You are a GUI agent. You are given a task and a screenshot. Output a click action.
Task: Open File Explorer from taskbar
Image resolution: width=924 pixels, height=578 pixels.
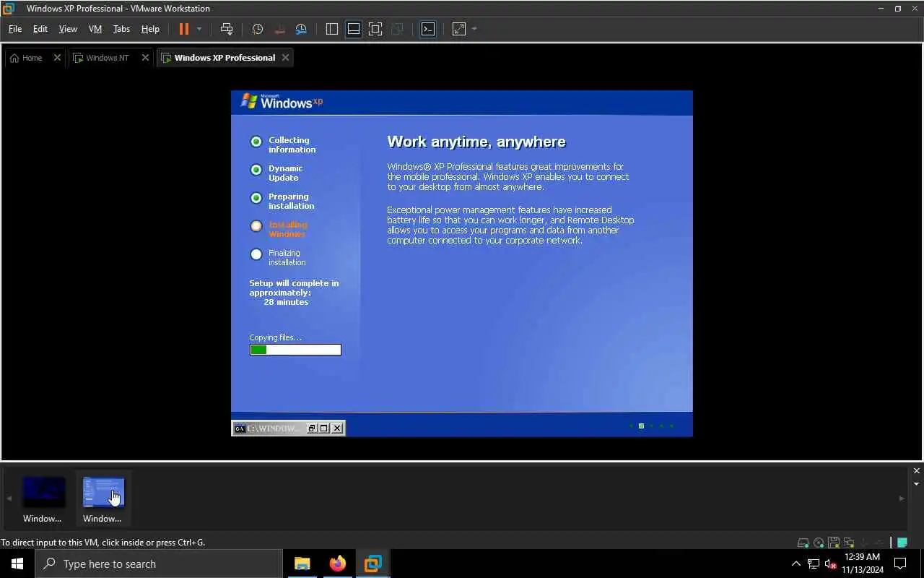[302, 564]
